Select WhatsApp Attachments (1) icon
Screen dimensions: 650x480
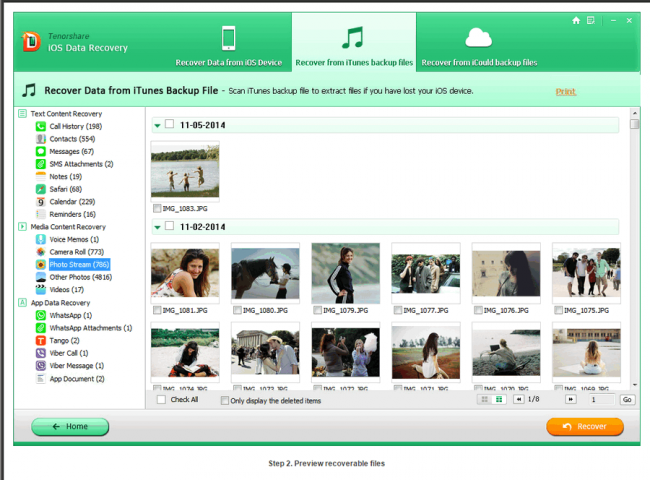click(x=41, y=328)
